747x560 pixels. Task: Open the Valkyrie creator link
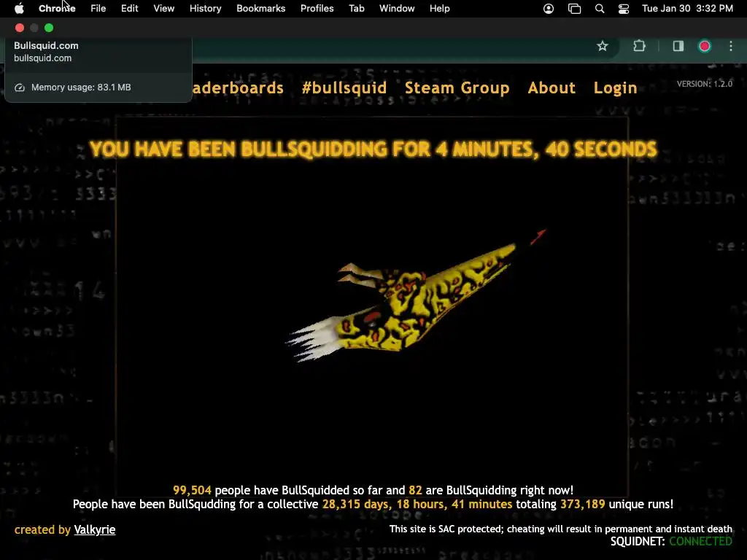tap(94, 529)
